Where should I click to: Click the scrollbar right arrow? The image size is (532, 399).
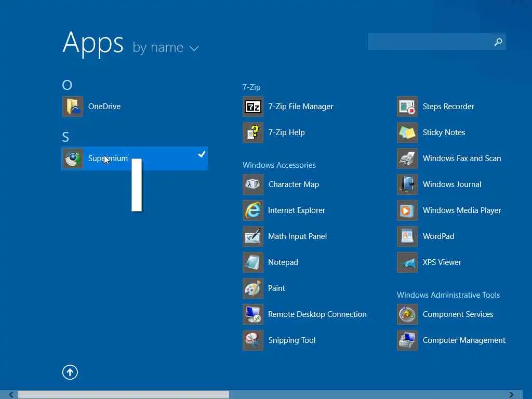(511, 395)
